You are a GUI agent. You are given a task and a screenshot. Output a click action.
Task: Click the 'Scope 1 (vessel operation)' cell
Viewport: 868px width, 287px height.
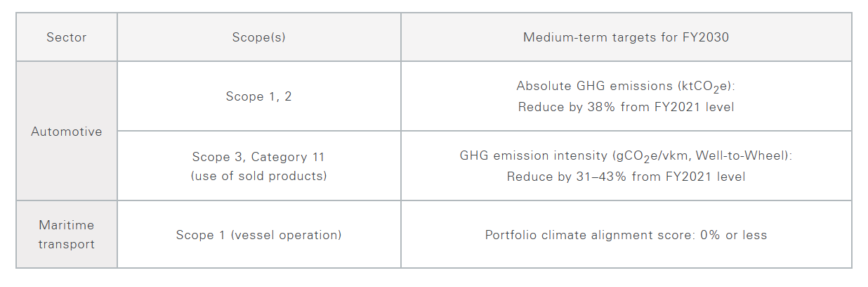click(258, 234)
